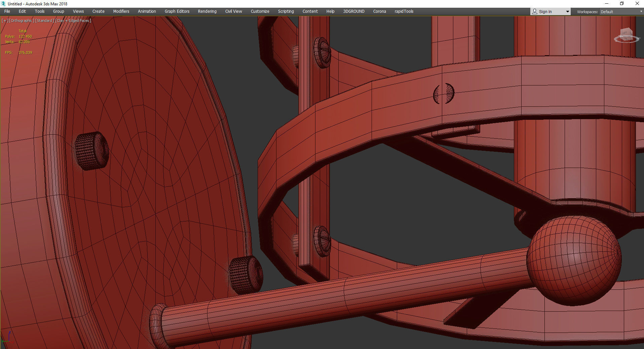Open the Customize menu

tap(260, 11)
